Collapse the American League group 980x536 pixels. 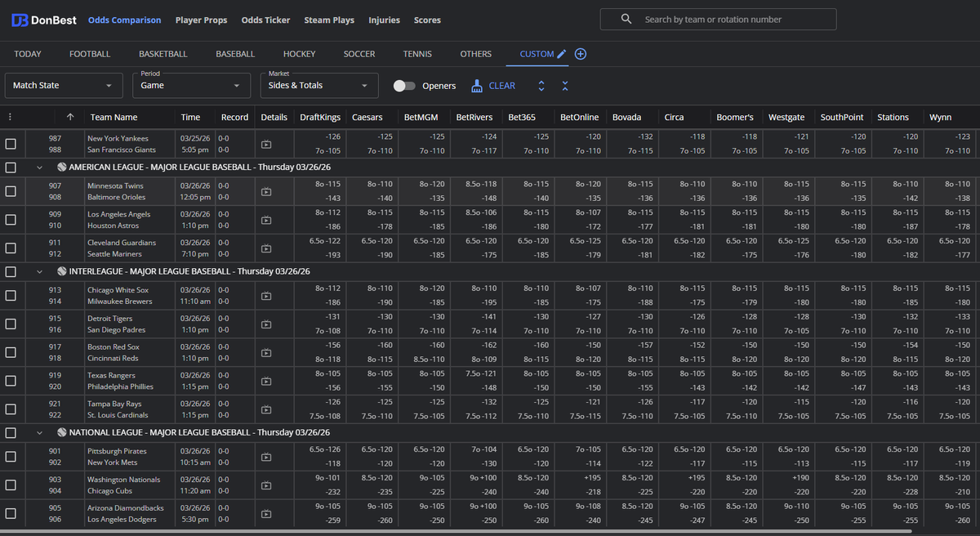[40, 167]
